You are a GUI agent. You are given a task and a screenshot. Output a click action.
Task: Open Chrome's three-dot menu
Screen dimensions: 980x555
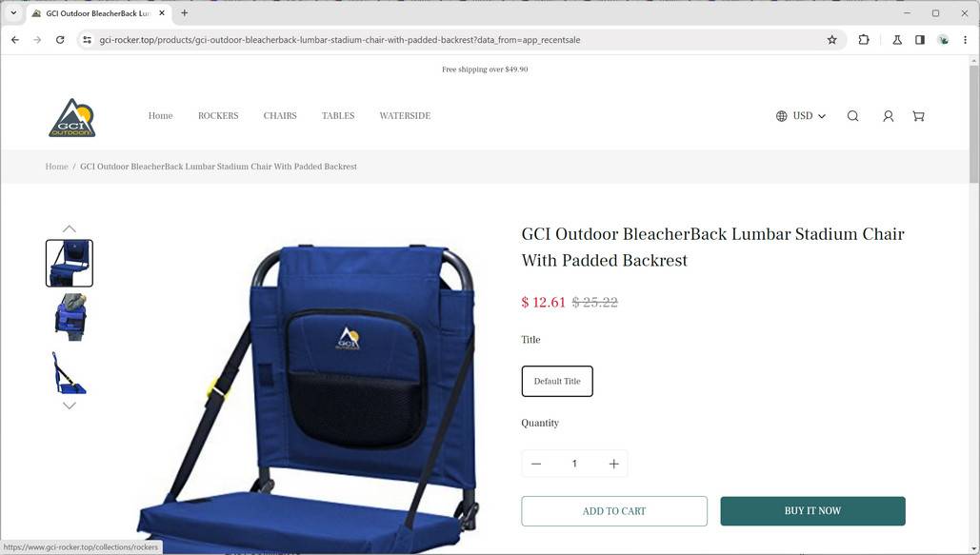pyautogui.click(x=965, y=39)
